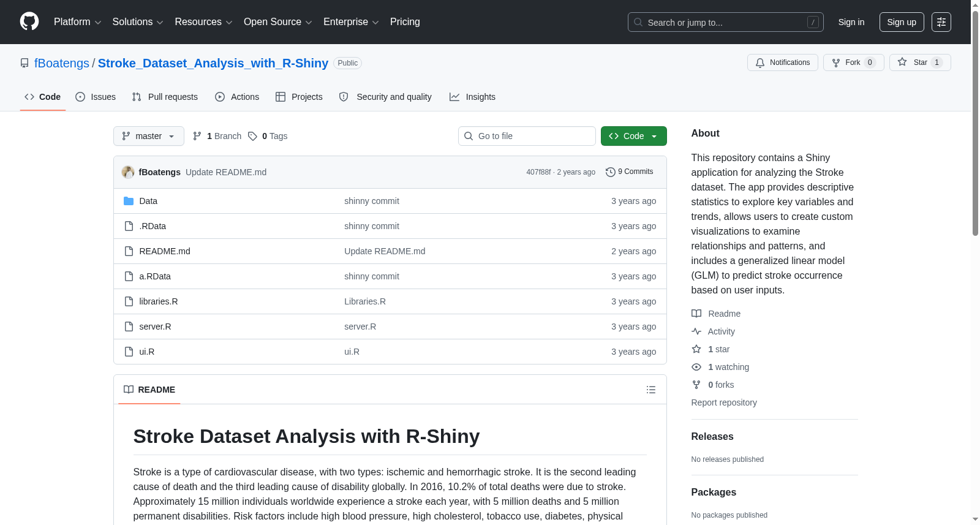Open the Security and quality tab
The width and height of the screenshot is (980, 525).
(x=385, y=97)
